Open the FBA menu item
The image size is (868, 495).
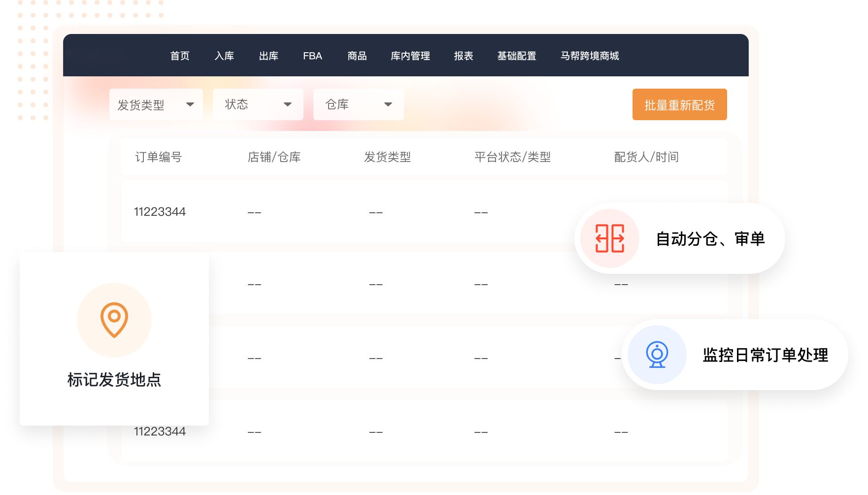click(312, 56)
